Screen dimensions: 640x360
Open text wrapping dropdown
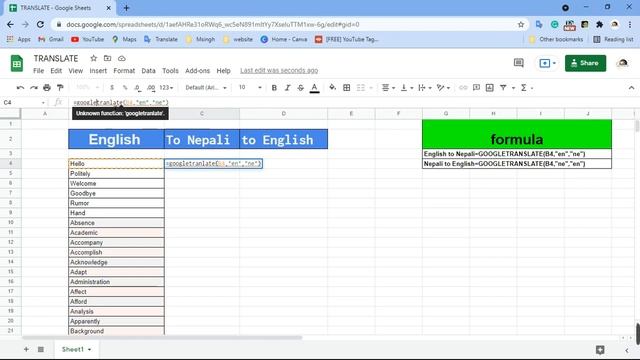click(x=424, y=88)
